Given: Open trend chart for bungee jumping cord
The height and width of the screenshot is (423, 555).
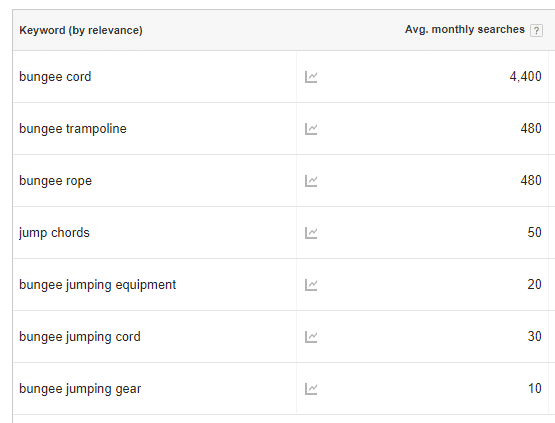Looking at the screenshot, I should (311, 337).
